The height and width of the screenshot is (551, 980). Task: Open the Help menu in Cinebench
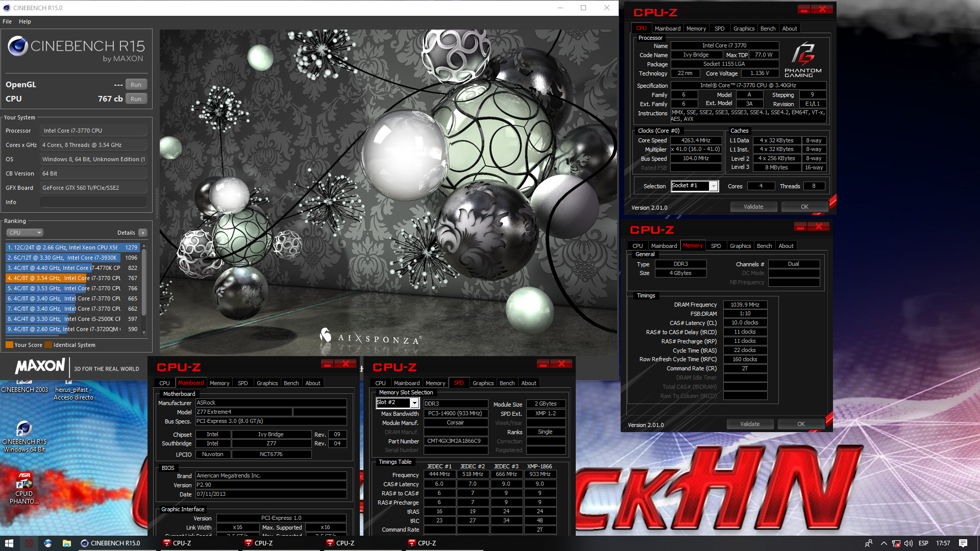click(x=25, y=21)
